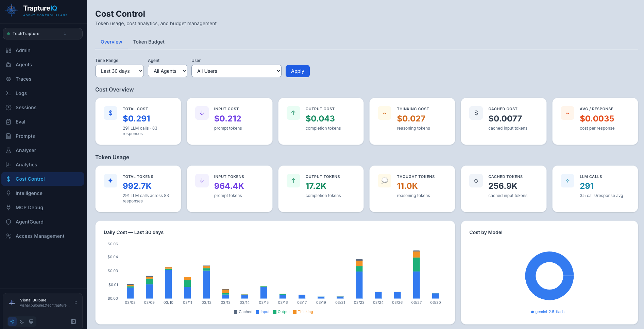644x329 pixels.
Task: Expand the All Agents dropdown
Action: 167,71
